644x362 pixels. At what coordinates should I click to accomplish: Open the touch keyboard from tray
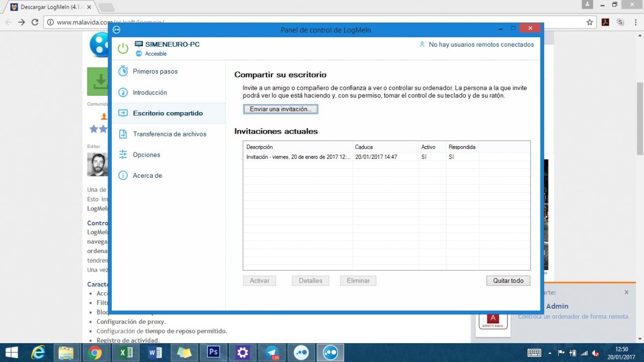pyautogui.click(x=534, y=353)
